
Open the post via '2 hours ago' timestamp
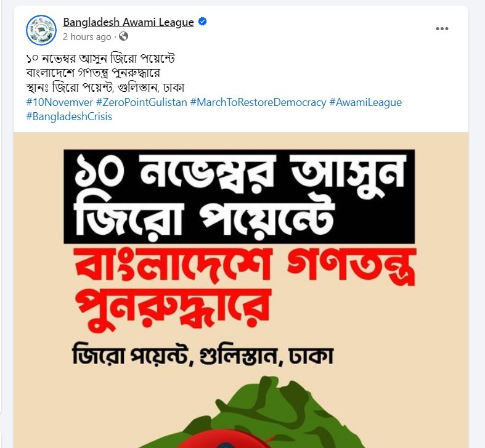87,37
